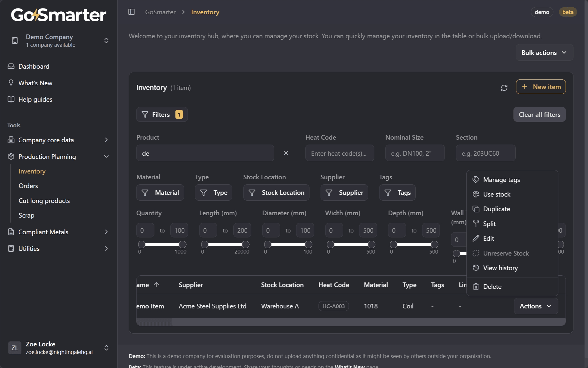Click the Compliant Metals document icon
The image size is (588, 368).
click(x=11, y=232)
